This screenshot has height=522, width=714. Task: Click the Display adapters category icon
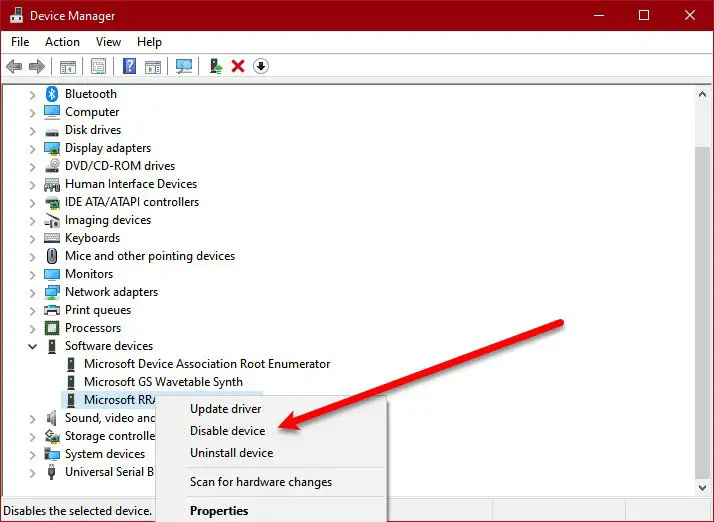click(x=52, y=148)
